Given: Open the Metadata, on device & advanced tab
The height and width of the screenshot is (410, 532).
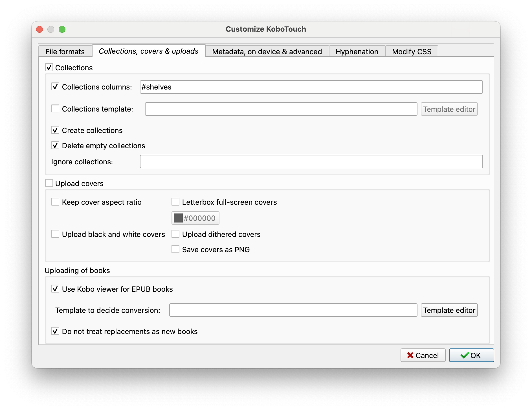Looking at the screenshot, I should click(267, 51).
